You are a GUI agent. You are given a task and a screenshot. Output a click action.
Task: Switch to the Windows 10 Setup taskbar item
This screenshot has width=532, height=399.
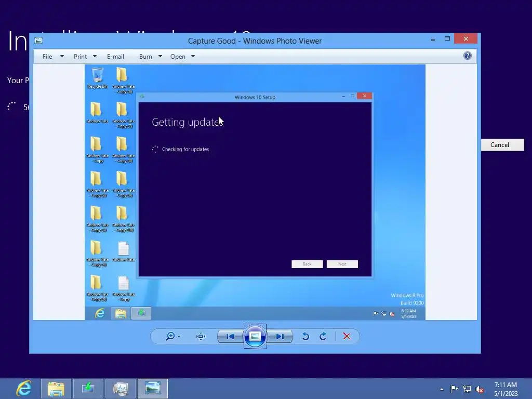tap(88, 389)
